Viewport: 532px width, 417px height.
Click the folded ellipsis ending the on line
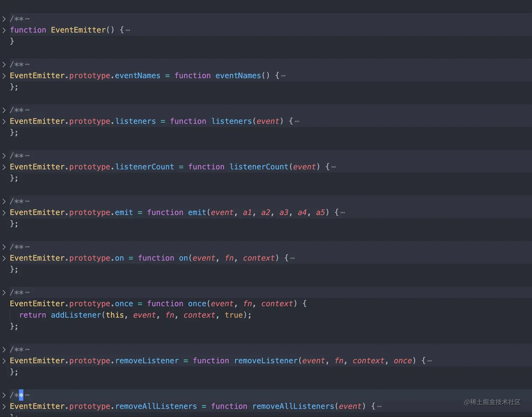point(292,258)
